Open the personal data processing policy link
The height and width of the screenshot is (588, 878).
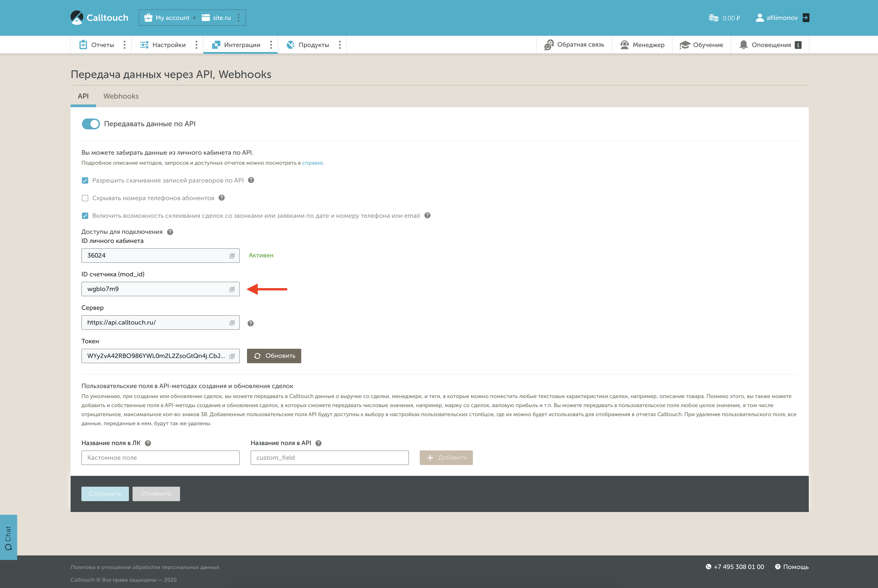pyautogui.click(x=145, y=567)
